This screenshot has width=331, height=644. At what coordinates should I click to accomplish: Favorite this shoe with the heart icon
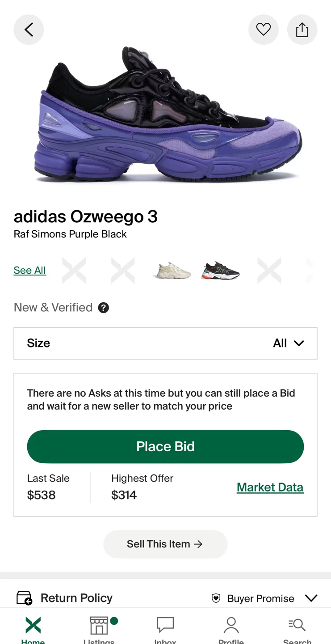(264, 30)
